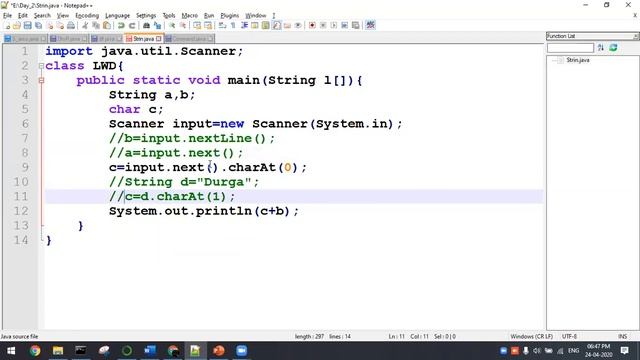Open the Edit menu
The image size is (640, 360).
click(x=23, y=16)
